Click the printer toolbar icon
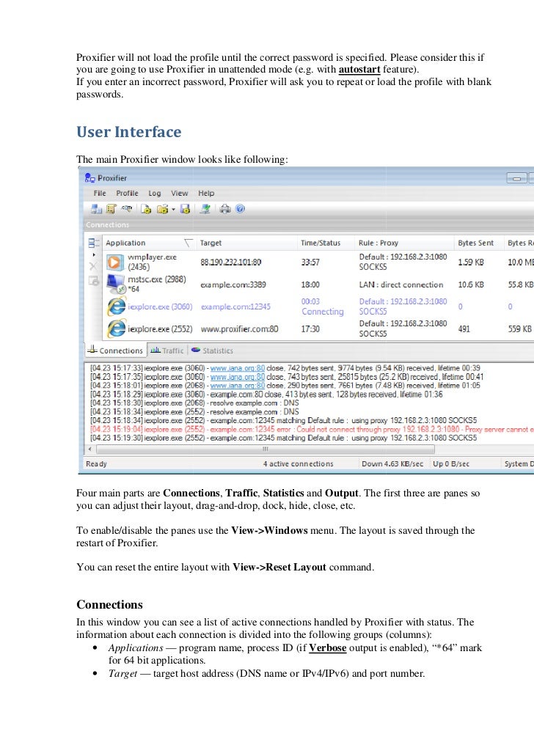534x756 pixels. pyautogui.click(x=225, y=209)
